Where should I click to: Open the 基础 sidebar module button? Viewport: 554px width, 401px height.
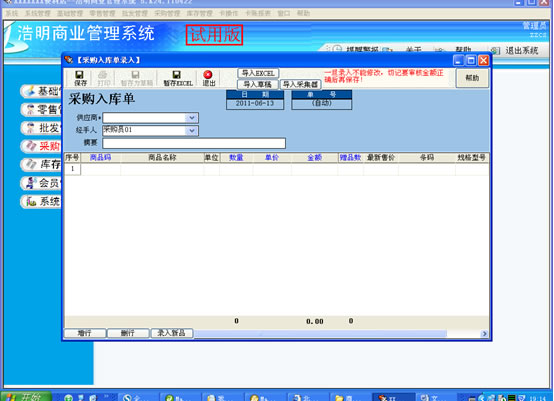click(41, 91)
